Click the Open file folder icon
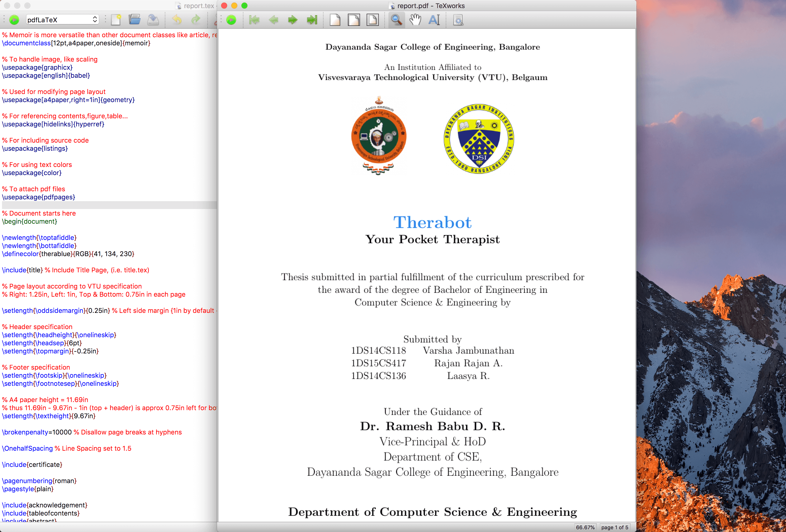The width and height of the screenshot is (786, 532). (x=135, y=20)
